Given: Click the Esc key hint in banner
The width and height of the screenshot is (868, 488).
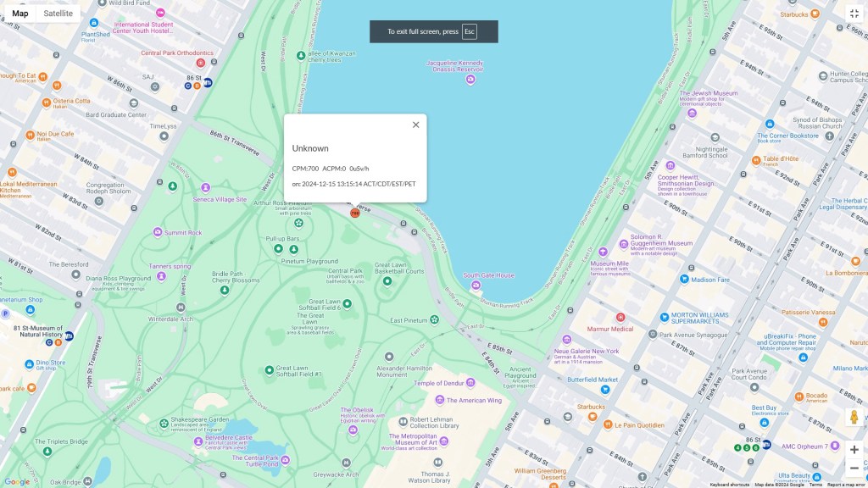Looking at the screenshot, I should (469, 31).
